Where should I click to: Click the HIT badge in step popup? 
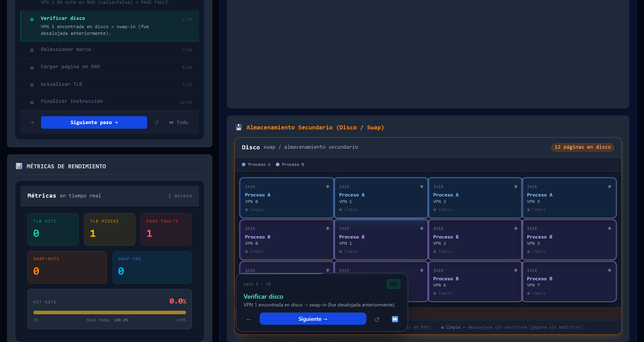click(393, 284)
